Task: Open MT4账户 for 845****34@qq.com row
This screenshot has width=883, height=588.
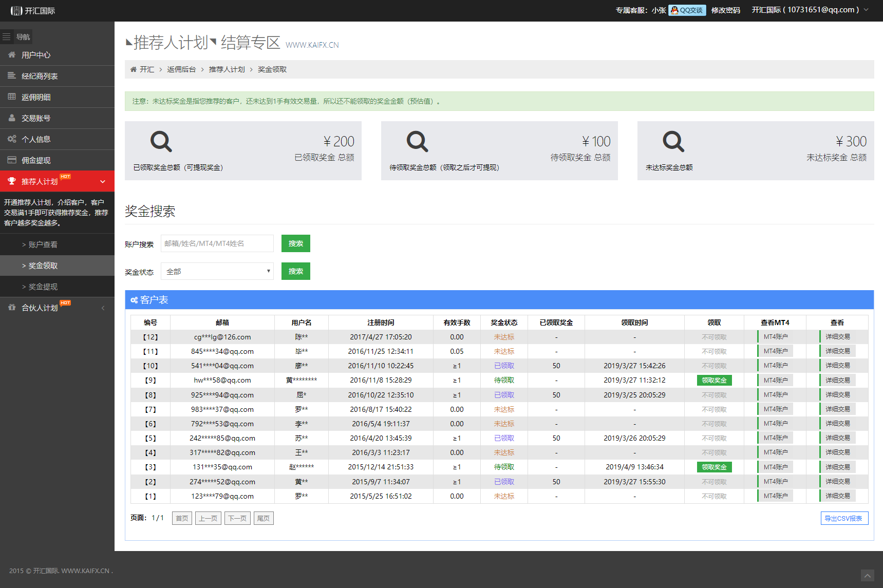Action: pyautogui.click(x=775, y=351)
